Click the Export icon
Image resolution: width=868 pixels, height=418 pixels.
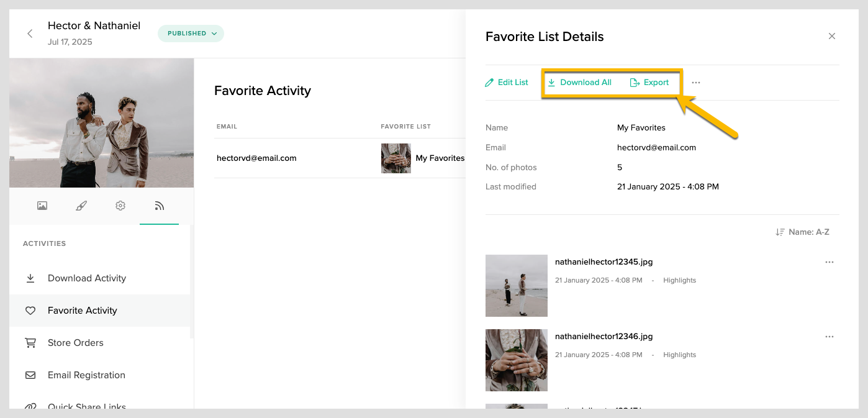pyautogui.click(x=635, y=83)
